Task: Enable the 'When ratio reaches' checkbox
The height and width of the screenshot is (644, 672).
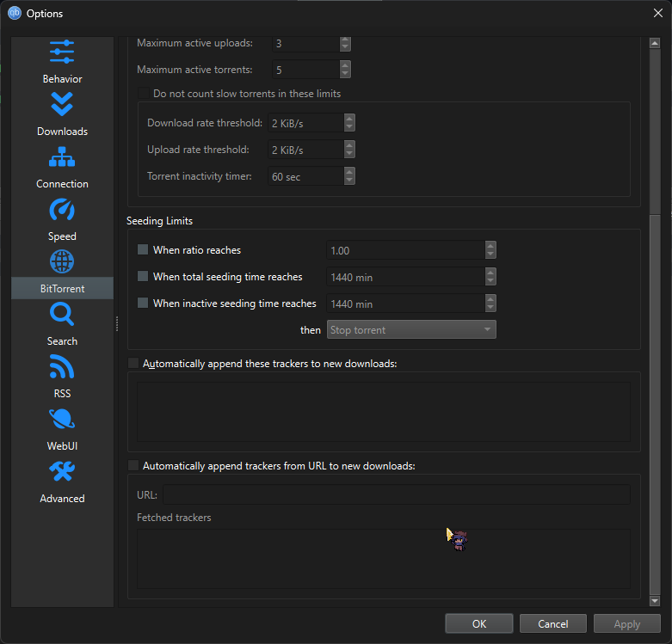Action: point(143,250)
